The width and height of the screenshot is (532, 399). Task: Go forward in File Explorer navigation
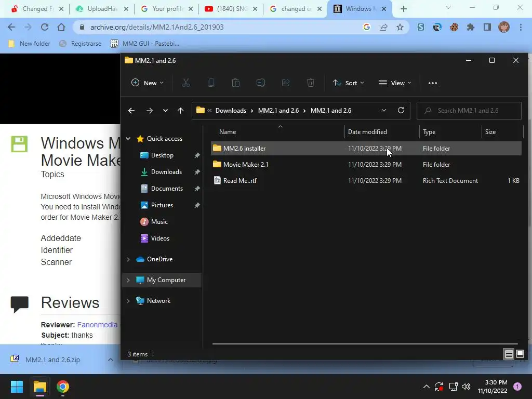149,111
